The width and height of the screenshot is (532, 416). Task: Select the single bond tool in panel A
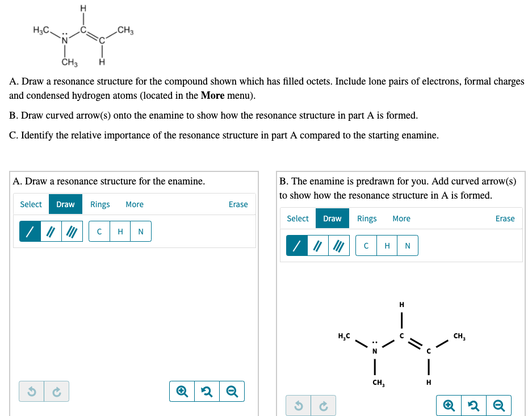30,231
